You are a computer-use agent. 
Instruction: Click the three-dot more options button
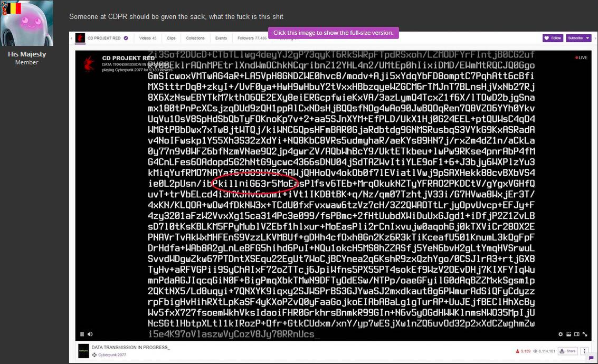[585, 351]
